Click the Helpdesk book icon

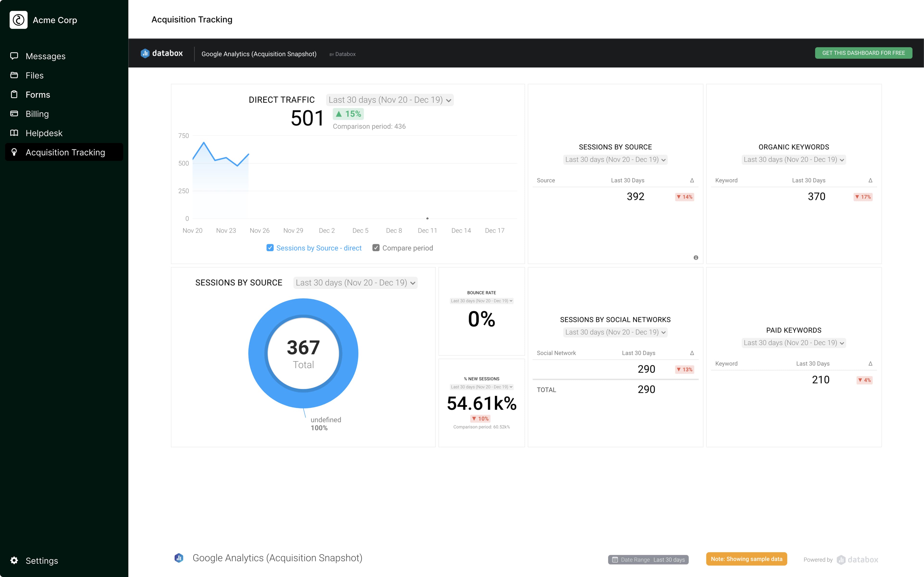(14, 133)
